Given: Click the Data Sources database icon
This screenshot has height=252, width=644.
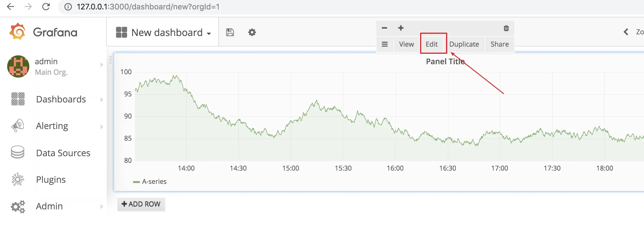Looking at the screenshot, I should (x=18, y=152).
